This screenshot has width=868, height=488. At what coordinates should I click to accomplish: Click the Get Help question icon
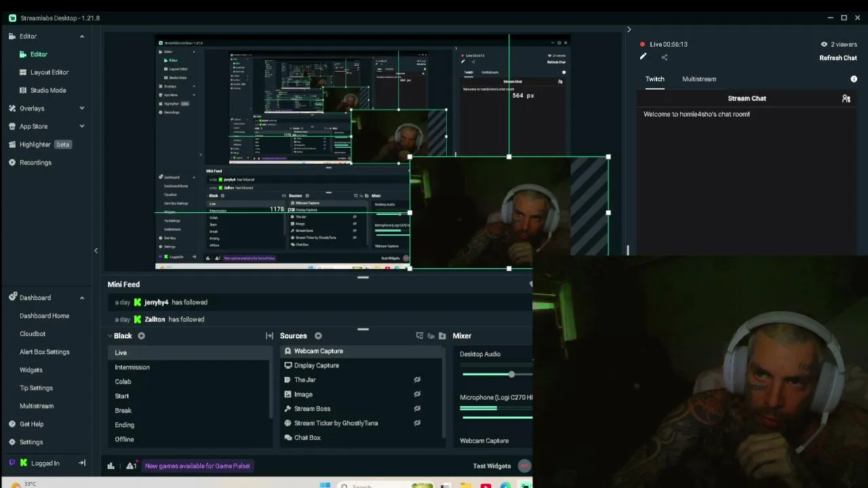[12, 424]
